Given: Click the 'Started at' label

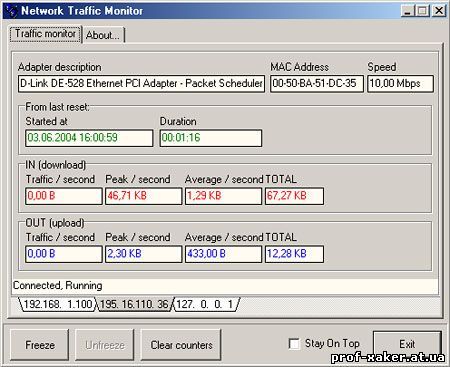Looking at the screenshot, I should tap(47, 121).
